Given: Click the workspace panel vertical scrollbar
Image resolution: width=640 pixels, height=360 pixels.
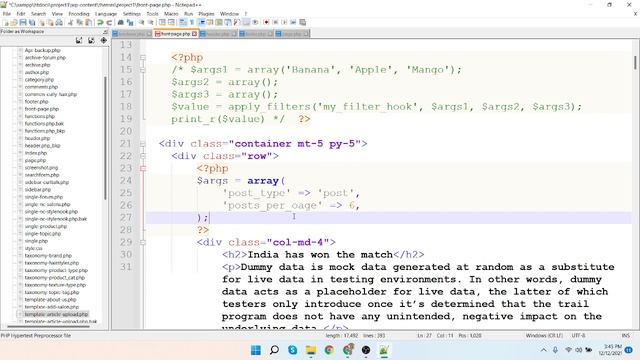Looking at the screenshot, I should pos(105,138).
